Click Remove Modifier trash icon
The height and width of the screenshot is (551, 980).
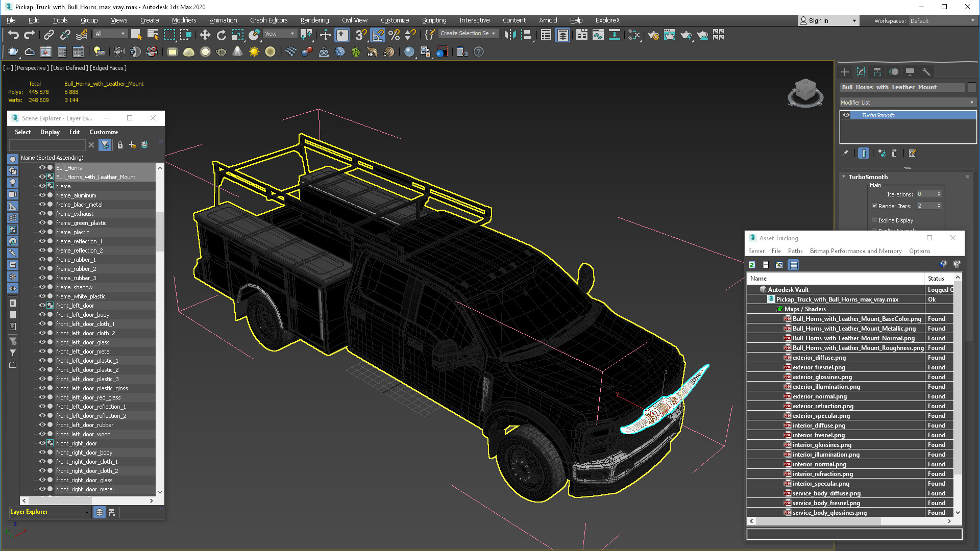[x=894, y=153]
